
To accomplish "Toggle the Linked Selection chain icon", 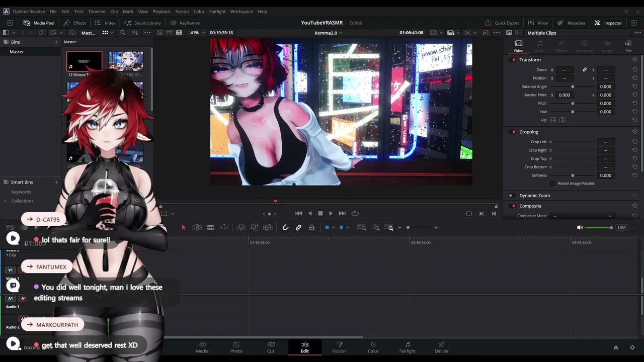I will tap(298, 228).
